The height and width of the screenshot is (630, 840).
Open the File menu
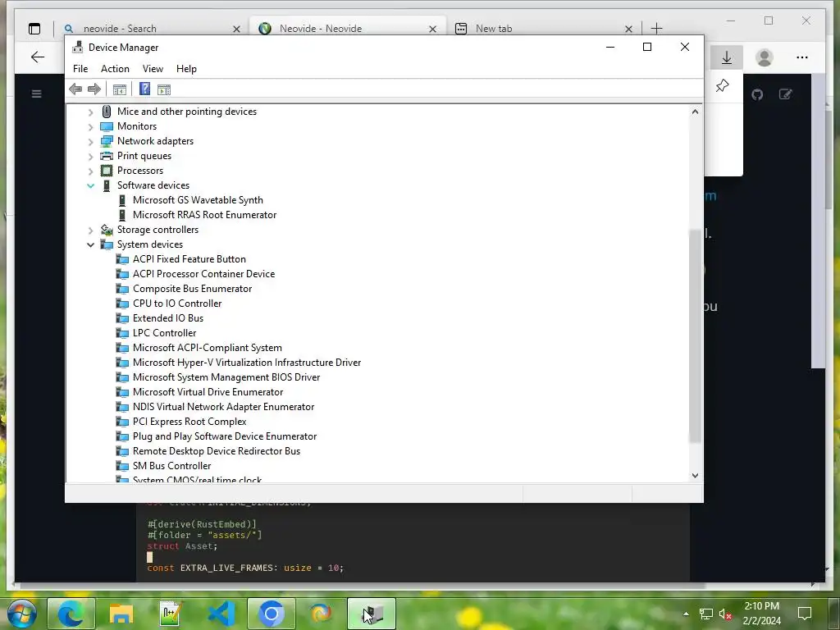[80, 69]
